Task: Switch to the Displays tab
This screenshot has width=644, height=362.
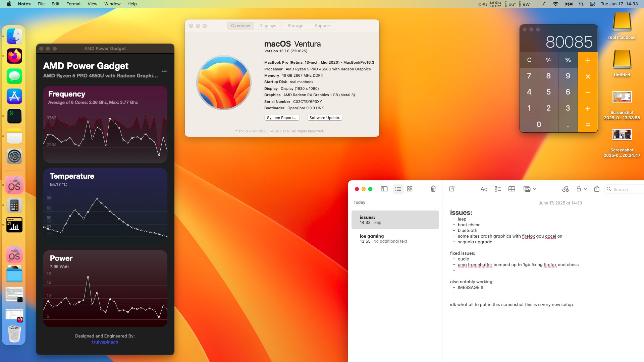Action: (268, 26)
